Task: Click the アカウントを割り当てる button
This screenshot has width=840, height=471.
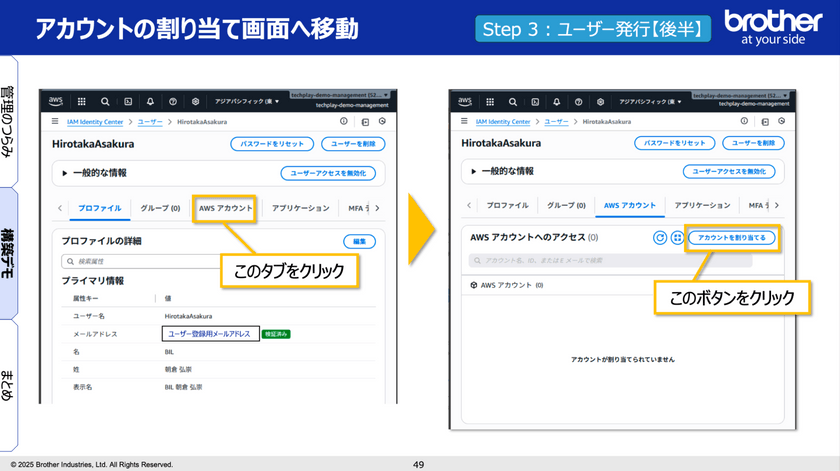Action: click(x=732, y=238)
